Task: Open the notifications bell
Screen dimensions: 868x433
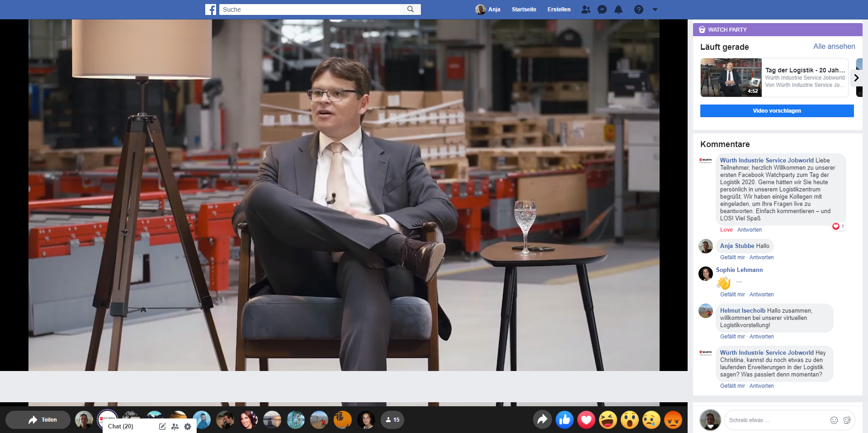Action: 618,10
